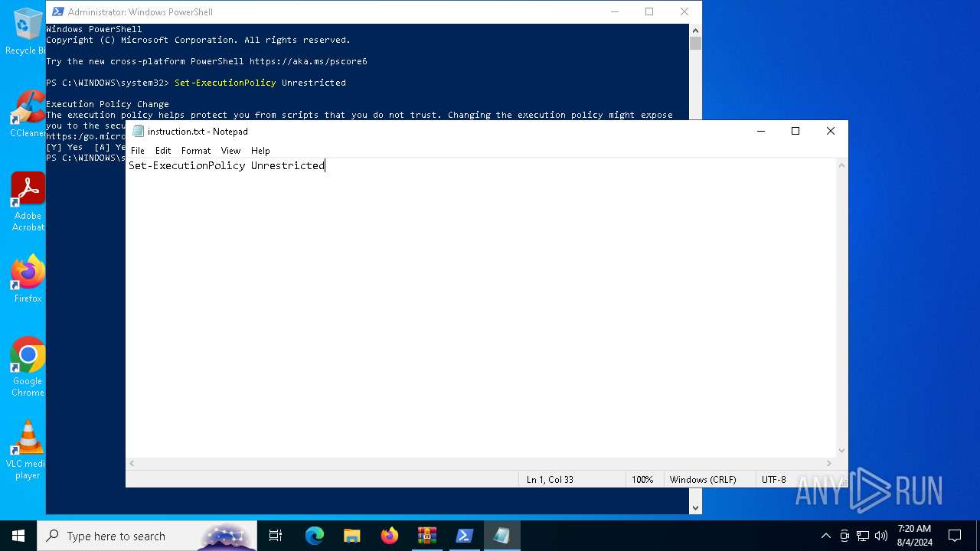Open the Help menu in Notepad
Image resolution: width=980 pixels, height=551 pixels.
(260, 151)
